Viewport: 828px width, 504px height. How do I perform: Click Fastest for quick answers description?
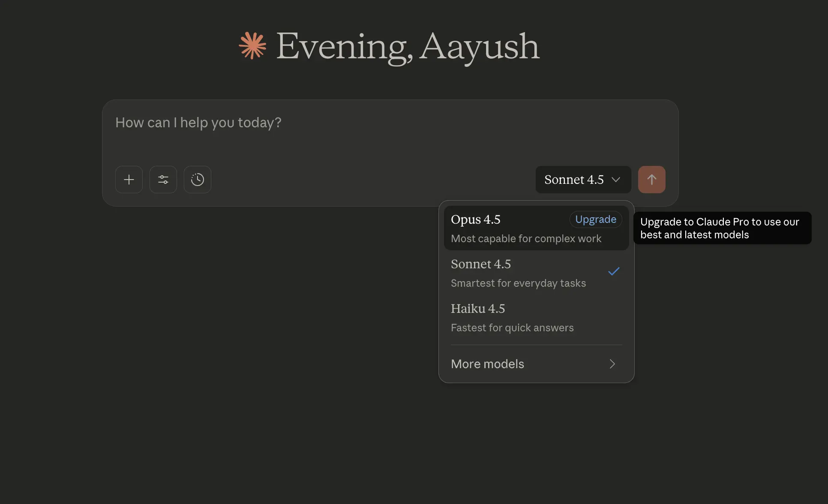(512, 328)
